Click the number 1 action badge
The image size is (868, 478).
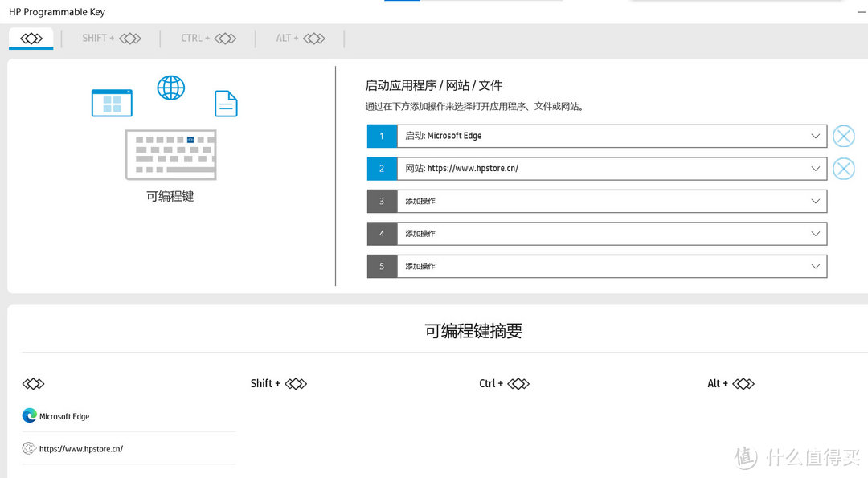382,136
